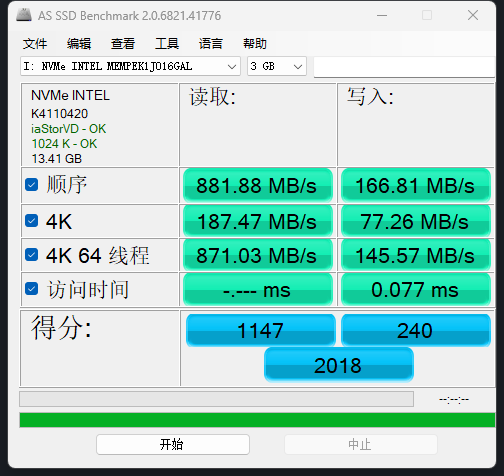Open the 编辑 menu
The width and height of the screenshot is (504, 476).
(79, 44)
